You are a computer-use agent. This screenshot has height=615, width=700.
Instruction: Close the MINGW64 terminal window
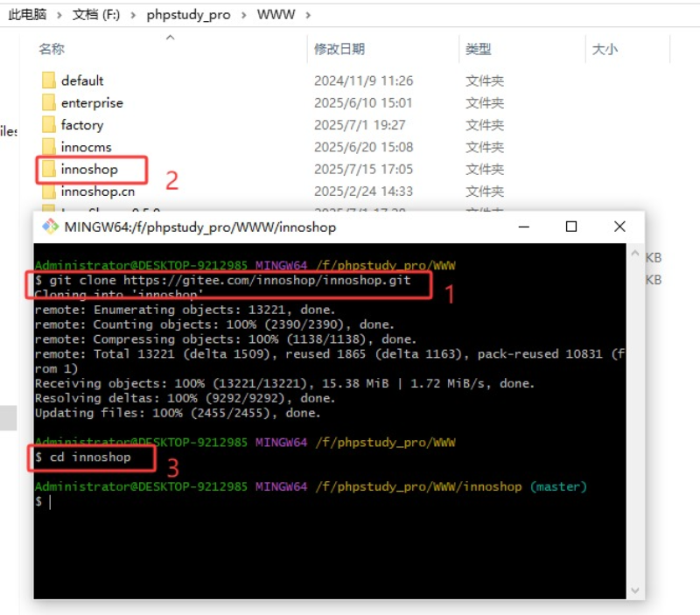click(x=619, y=227)
